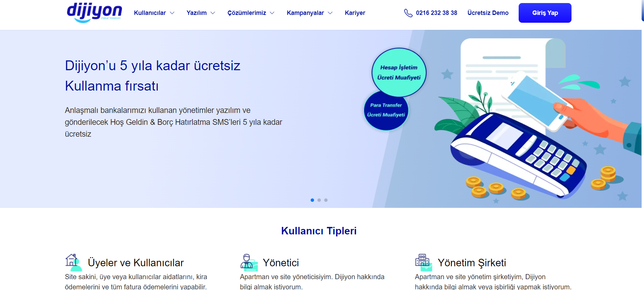Expand the Yazılım chevron arrow
This screenshot has width=644, height=290.
[213, 13]
